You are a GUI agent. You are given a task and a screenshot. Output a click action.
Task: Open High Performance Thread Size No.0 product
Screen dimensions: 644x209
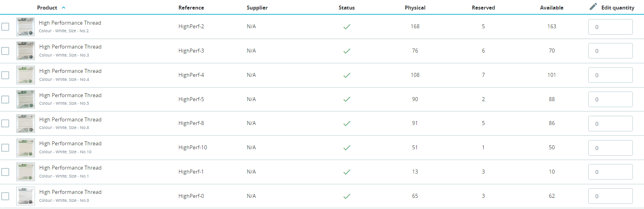(x=70, y=192)
